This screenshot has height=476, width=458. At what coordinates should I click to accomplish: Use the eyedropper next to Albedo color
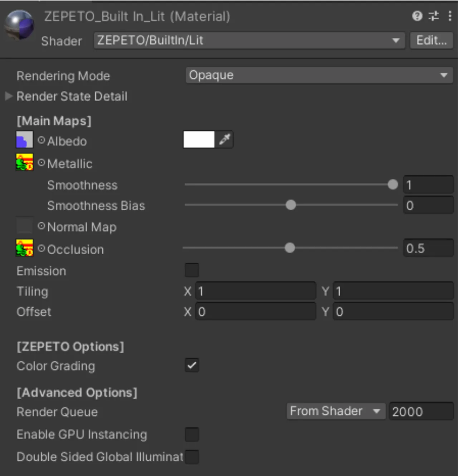(224, 140)
